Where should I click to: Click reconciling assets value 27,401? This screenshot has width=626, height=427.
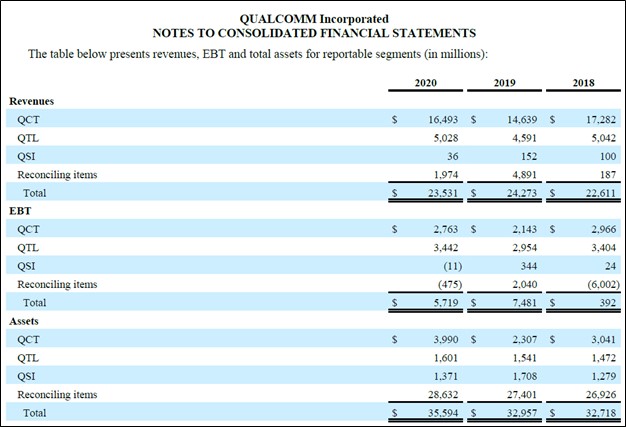point(522,395)
